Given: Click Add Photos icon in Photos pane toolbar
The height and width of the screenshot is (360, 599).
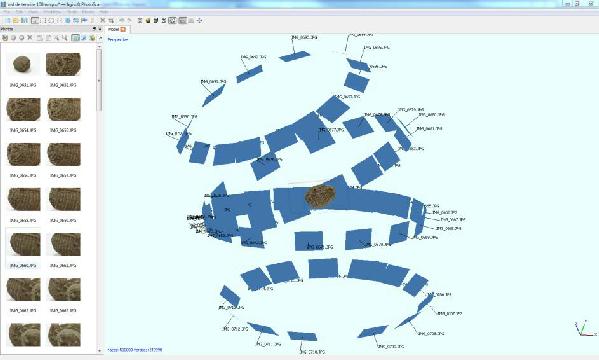Looking at the screenshot, I should (x=5, y=38).
